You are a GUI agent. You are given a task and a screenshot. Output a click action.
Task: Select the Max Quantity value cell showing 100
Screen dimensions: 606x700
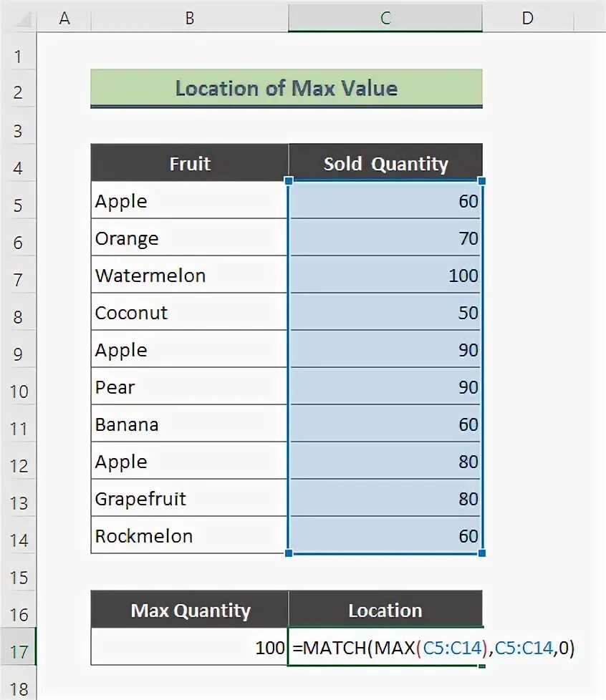point(189,647)
